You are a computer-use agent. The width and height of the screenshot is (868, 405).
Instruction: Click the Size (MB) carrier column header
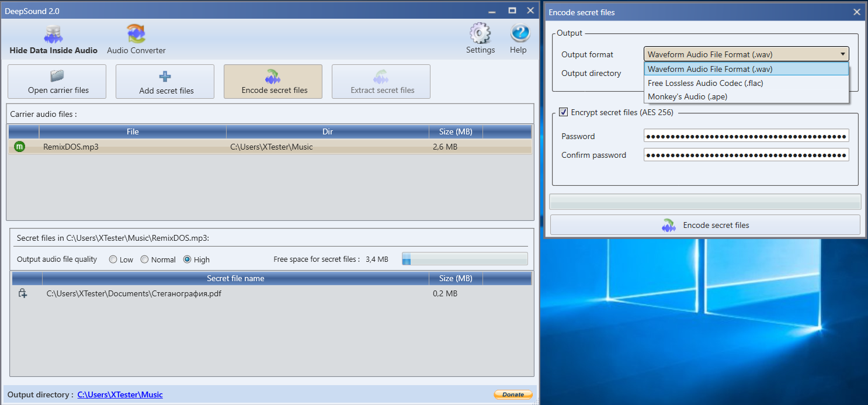coord(456,131)
